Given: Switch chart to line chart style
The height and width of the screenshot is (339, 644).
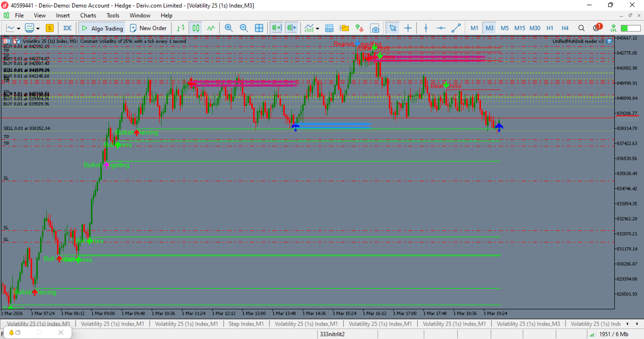Looking at the screenshot, I should (x=211, y=28).
